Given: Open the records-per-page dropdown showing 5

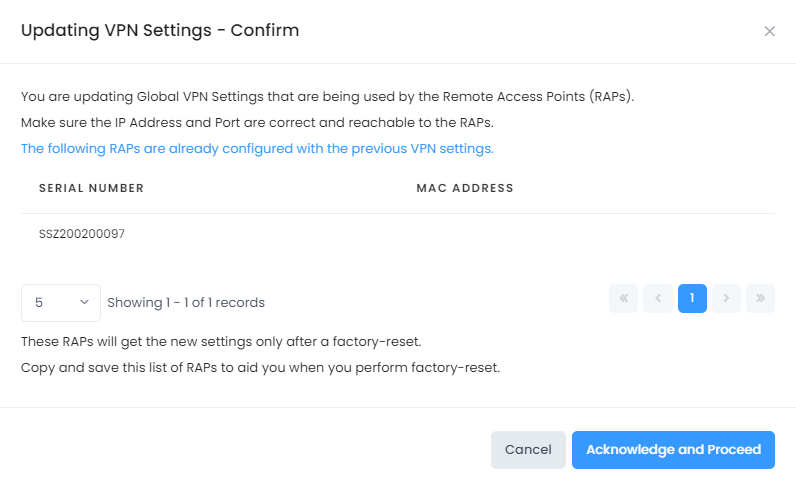Looking at the screenshot, I should tap(60, 302).
